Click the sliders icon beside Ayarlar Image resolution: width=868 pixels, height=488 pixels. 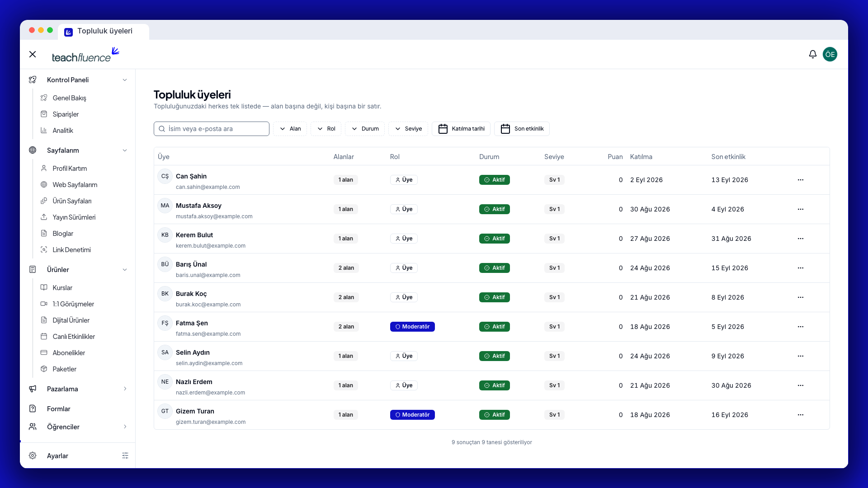125,455
